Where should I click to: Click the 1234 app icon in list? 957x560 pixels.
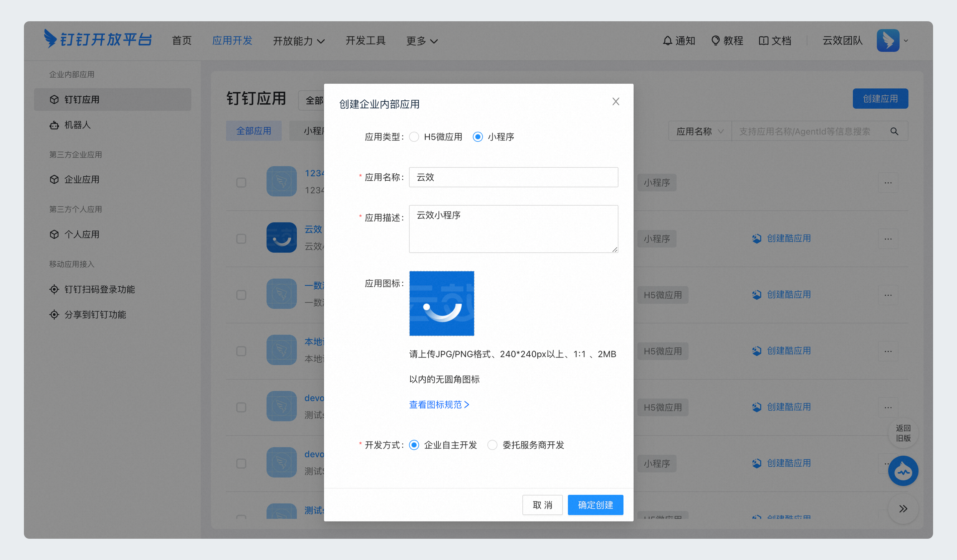(x=281, y=181)
